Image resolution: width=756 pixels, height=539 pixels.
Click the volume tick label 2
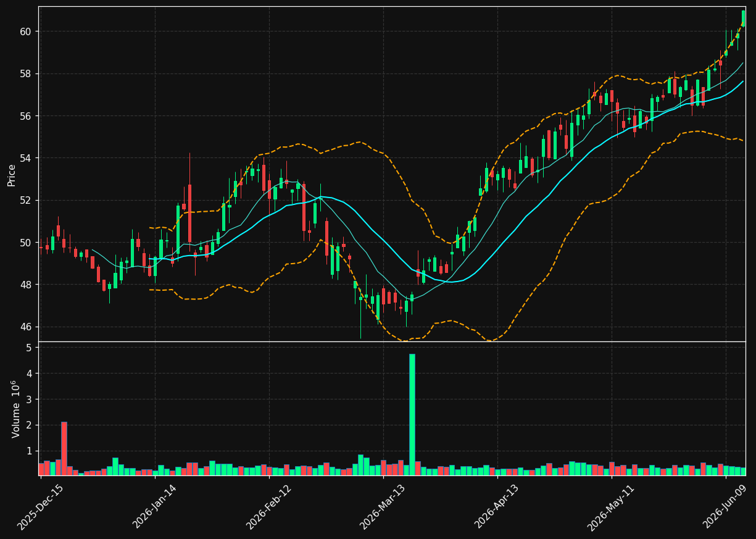point(30,425)
